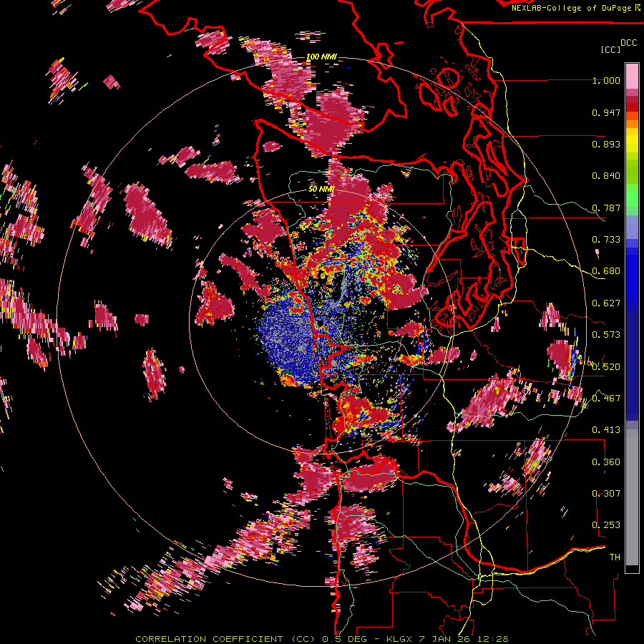Select the 0.573 scale value

coord(606,335)
